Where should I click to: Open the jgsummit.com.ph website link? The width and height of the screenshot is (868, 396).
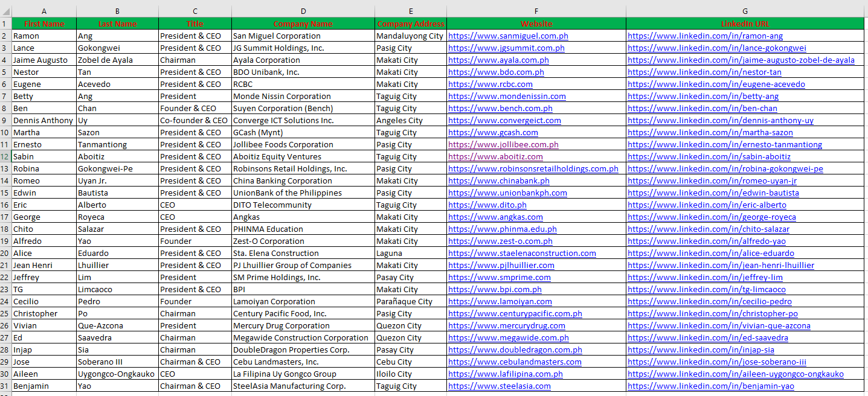pos(506,48)
